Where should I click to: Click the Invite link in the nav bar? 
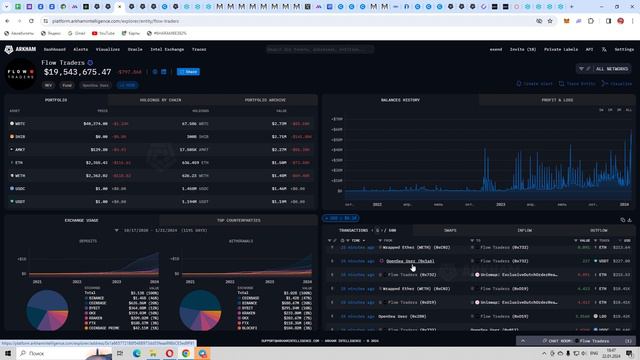pyautogui.click(x=523, y=49)
